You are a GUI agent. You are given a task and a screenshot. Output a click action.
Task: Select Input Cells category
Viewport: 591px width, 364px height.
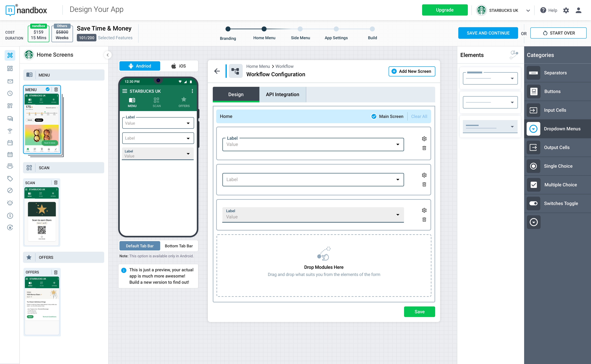tap(558, 110)
